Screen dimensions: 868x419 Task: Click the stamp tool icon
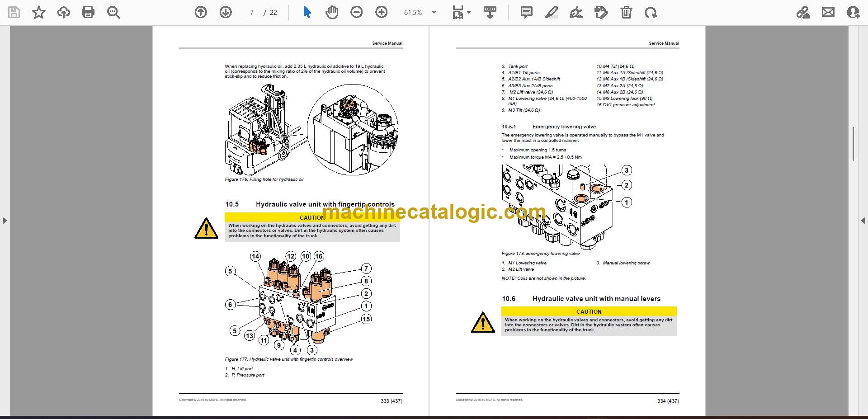tap(601, 12)
